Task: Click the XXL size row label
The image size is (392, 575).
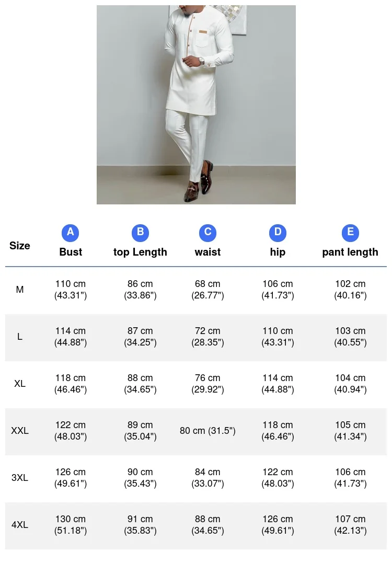Action: [x=20, y=431]
